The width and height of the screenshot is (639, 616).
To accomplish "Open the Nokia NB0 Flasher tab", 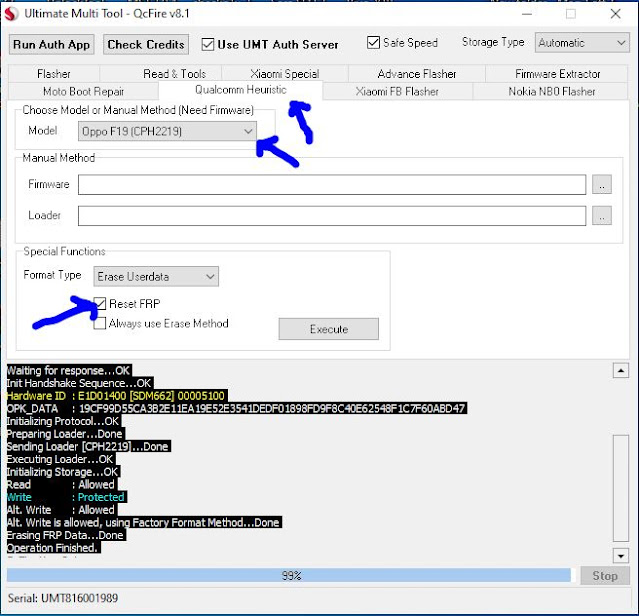I will pyautogui.click(x=551, y=91).
